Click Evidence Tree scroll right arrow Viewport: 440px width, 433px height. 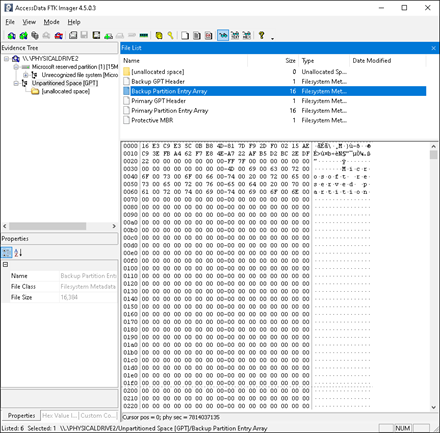[x=114, y=226]
